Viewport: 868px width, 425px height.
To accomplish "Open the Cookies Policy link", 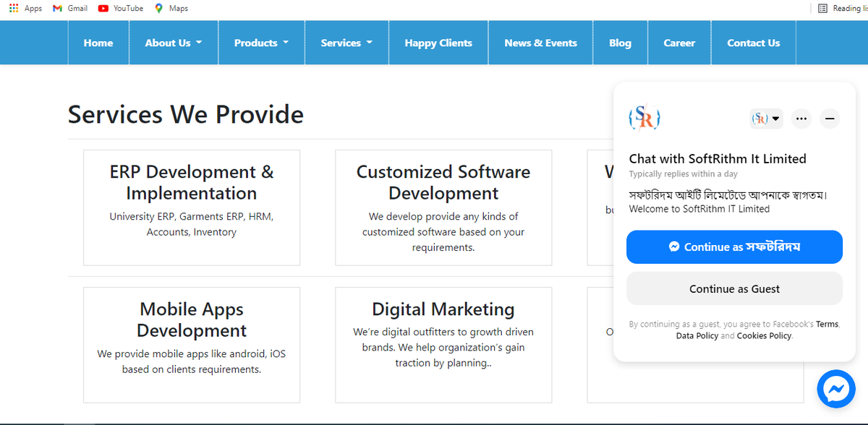I will pyautogui.click(x=764, y=336).
